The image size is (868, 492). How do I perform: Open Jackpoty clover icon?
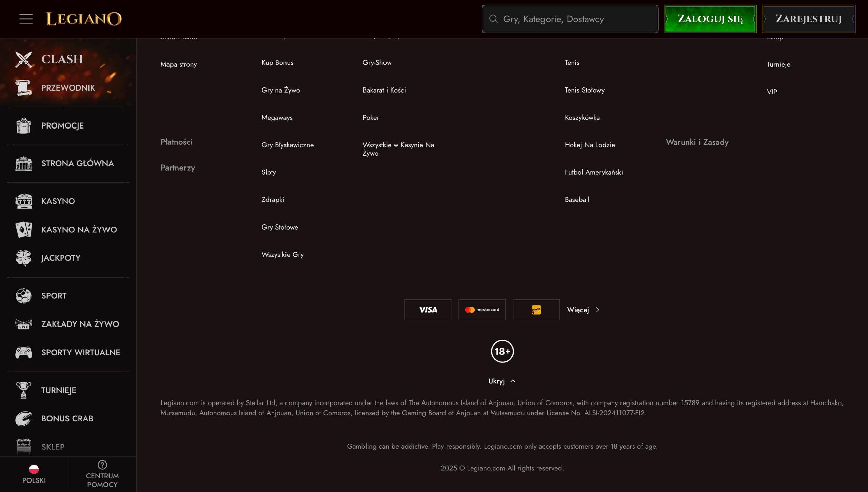pos(23,258)
